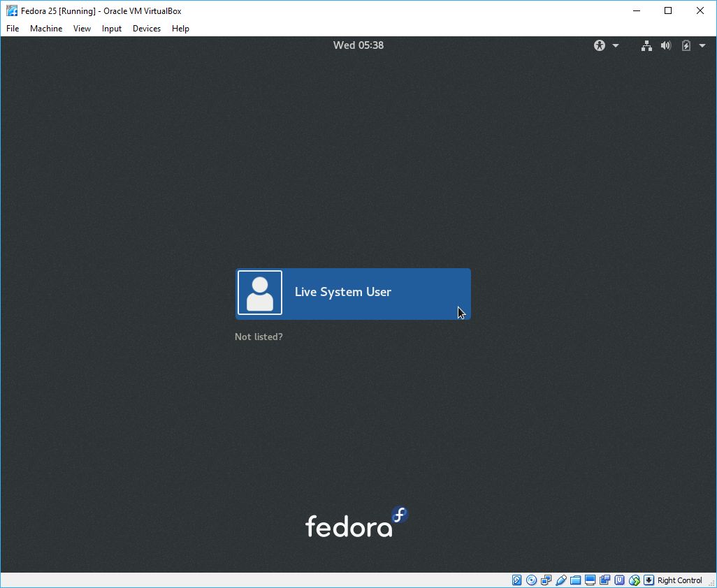717x588 pixels.
Task: Open the Input menu
Action: pyautogui.click(x=112, y=29)
